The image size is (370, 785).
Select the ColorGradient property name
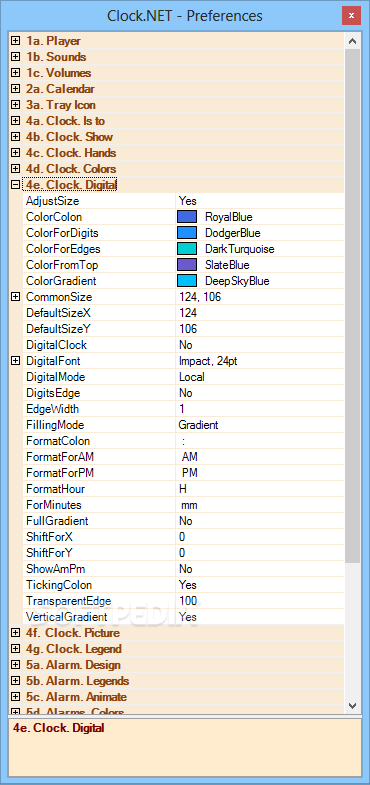coord(61,281)
